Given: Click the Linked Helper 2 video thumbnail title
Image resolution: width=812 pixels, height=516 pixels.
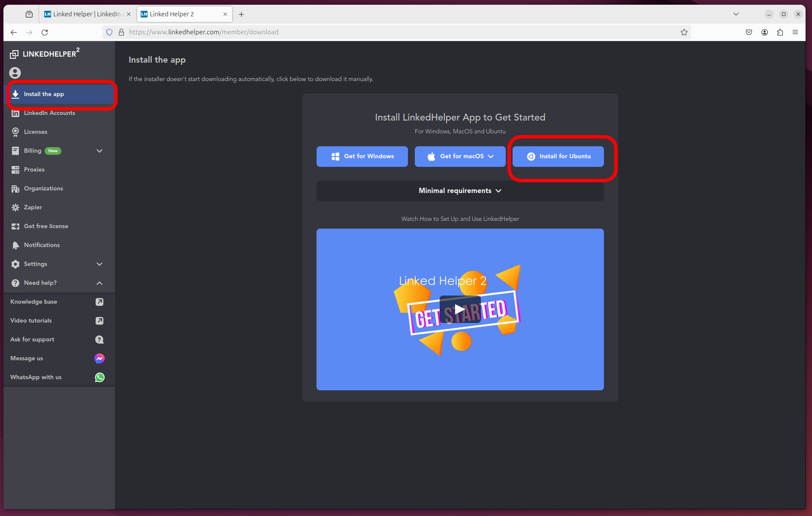Looking at the screenshot, I should (x=443, y=281).
